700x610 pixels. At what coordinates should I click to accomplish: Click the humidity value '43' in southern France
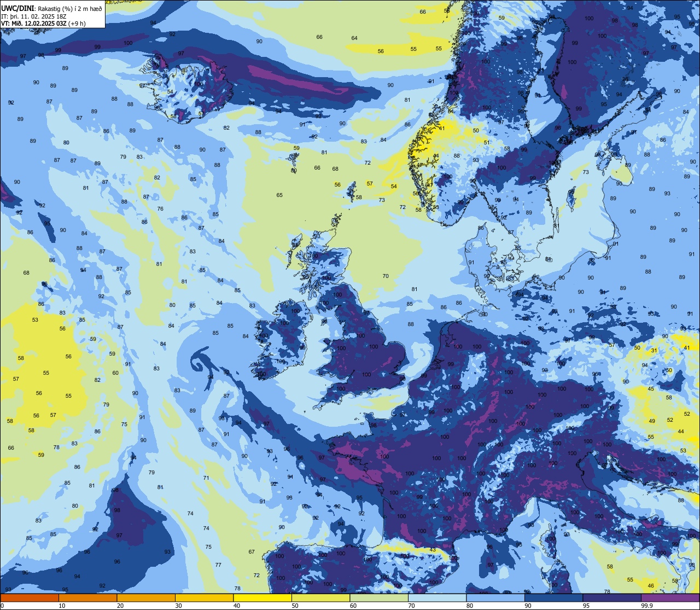click(433, 550)
